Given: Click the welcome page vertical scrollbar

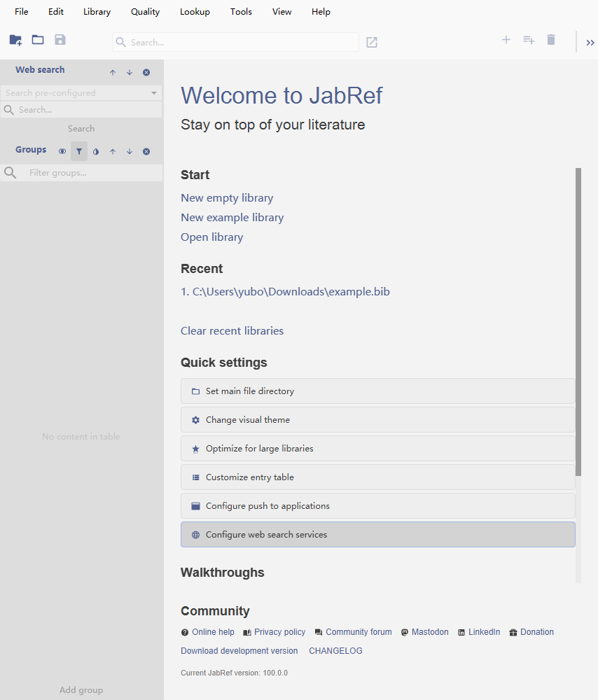Looking at the screenshot, I should tap(578, 321).
